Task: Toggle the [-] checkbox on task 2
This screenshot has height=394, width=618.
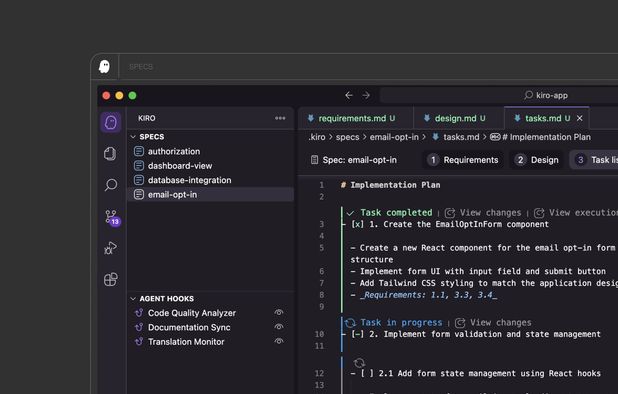Action: click(357, 334)
